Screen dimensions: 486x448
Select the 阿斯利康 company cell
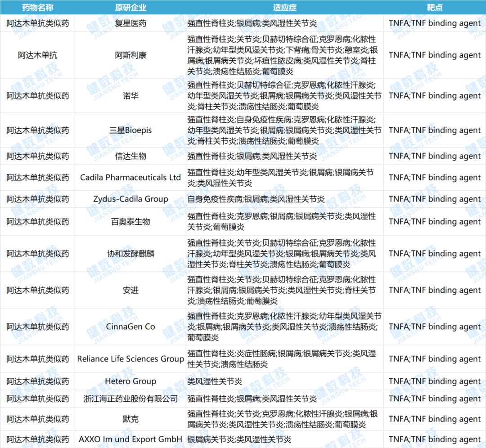click(130, 55)
